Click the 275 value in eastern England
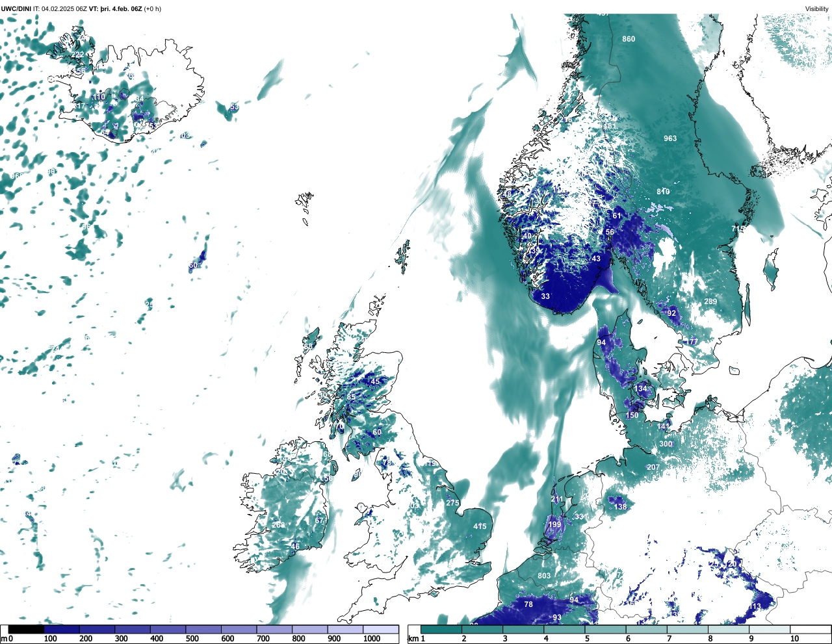 [452, 503]
